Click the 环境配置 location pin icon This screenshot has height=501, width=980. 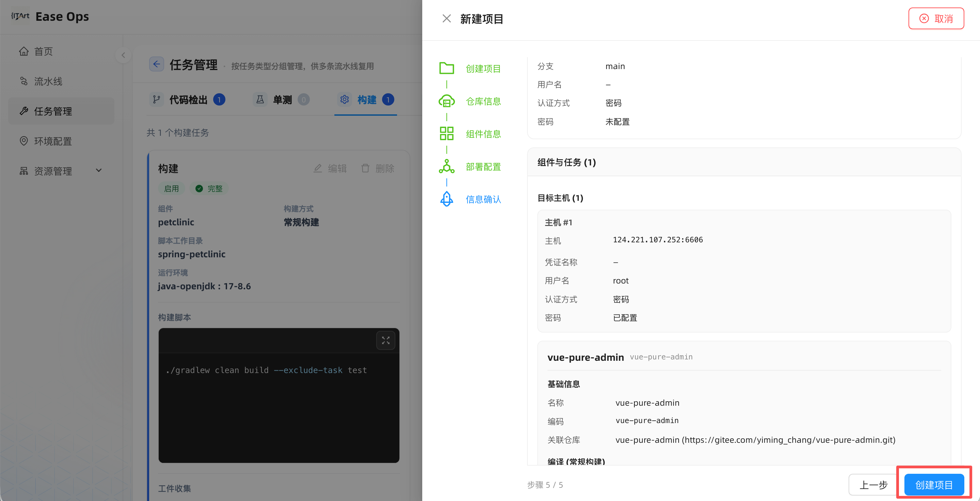point(23,141)
